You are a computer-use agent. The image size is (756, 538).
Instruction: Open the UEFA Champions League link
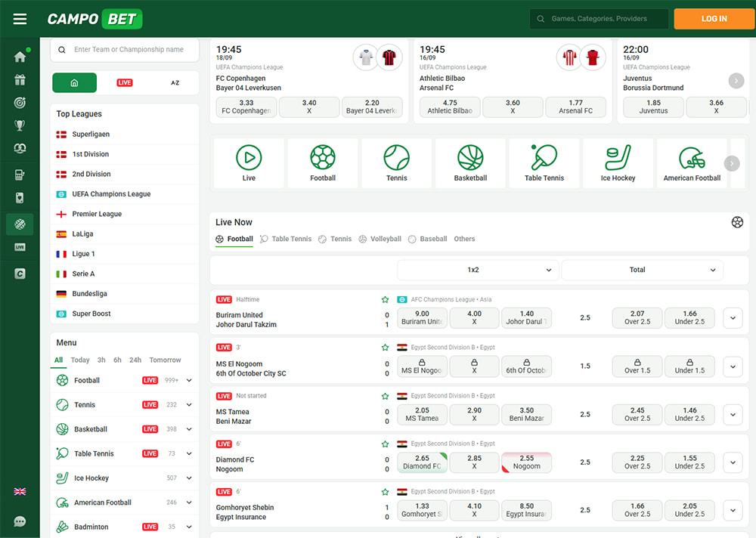coord(111,194)
